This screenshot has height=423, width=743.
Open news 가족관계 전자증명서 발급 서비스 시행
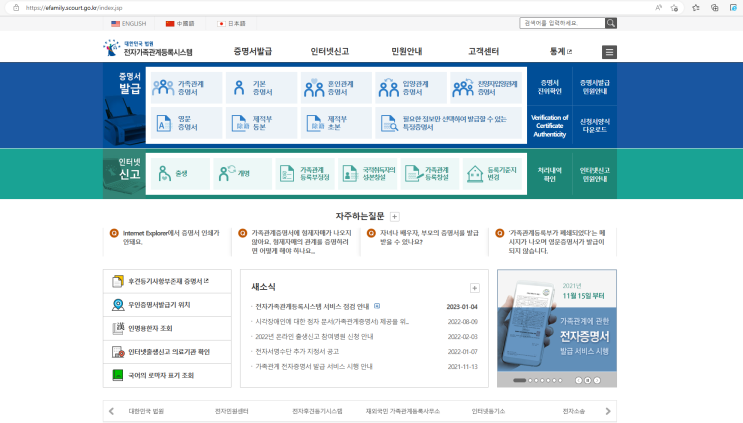click(314, 367)
